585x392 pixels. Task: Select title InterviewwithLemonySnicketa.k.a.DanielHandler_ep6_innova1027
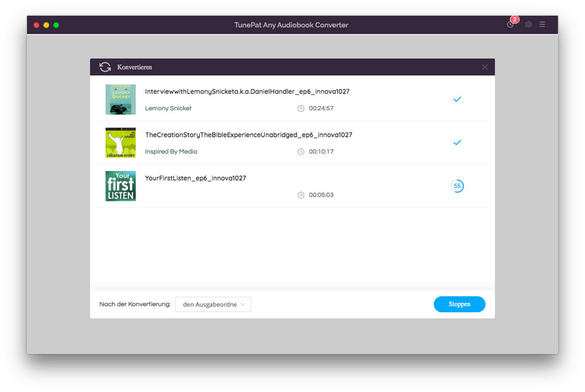point(247,91)
